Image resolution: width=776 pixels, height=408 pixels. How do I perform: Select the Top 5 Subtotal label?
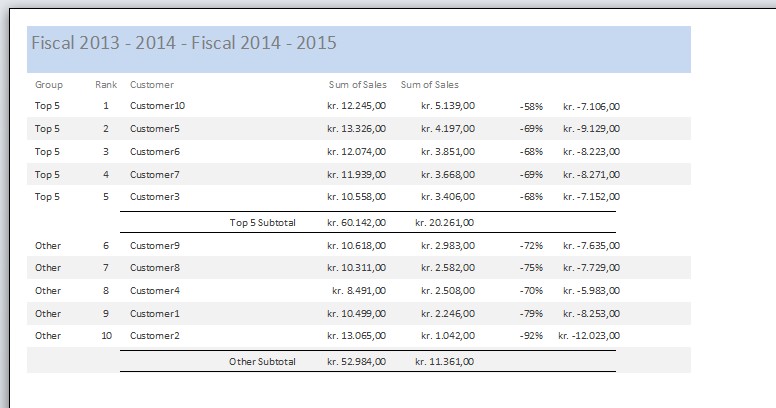pyautogui.click(x=262, y=222)
